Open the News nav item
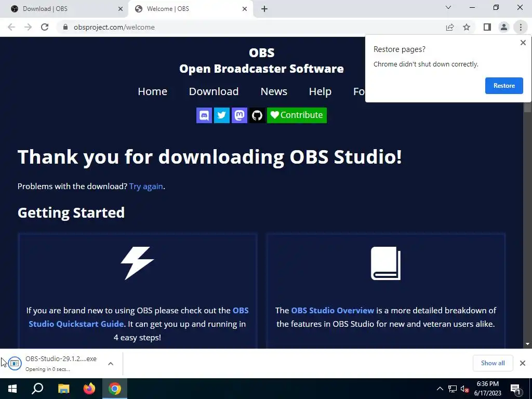 pos(274,91)
